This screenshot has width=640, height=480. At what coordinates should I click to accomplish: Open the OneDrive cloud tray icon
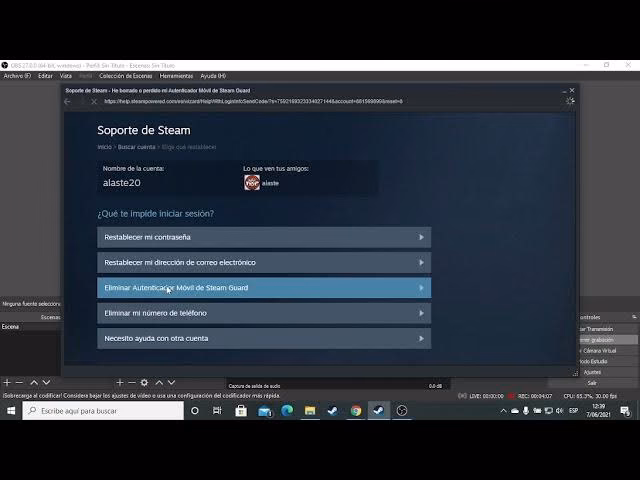click(515, 411)
